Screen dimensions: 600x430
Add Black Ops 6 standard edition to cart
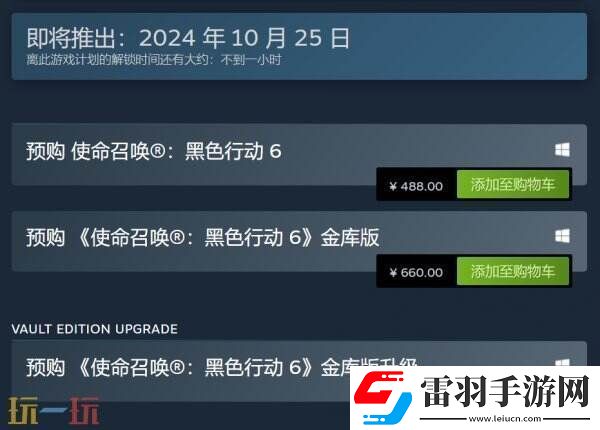pos(513,184)
